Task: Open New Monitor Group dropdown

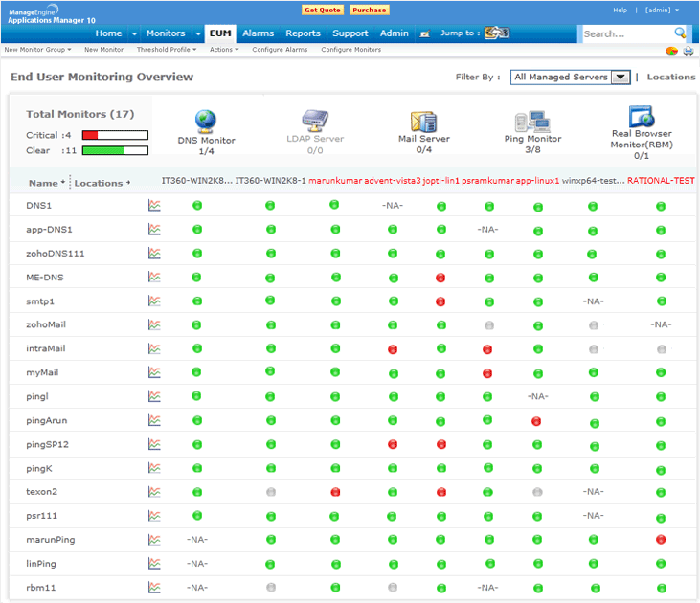Action: [38, 50]
